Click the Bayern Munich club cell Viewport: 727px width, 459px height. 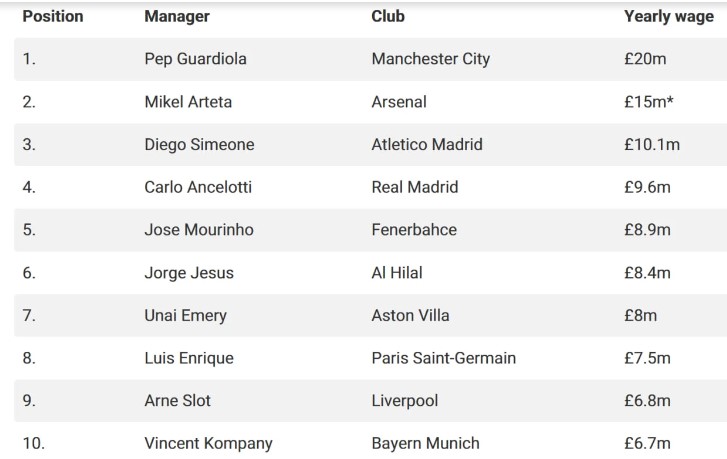pyautogui.click(x=425, y=443)
